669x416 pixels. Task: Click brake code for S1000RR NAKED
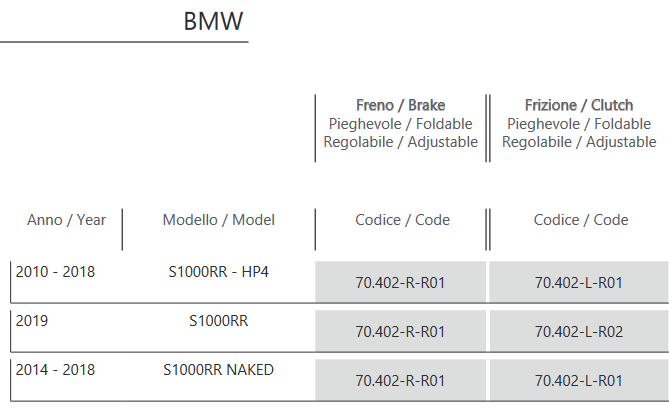click(x=400, y=381)
